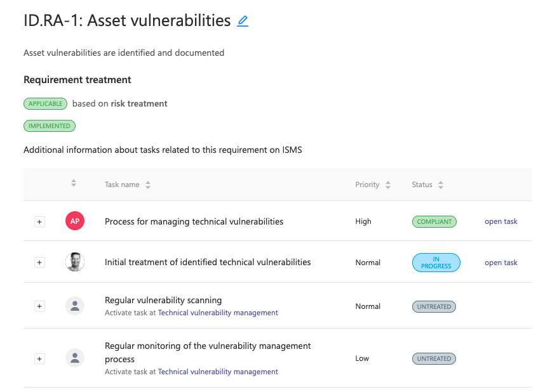Click the green IMPLEMENTED status badge
The image size is (550, 392).
click(x=50, y=126)
